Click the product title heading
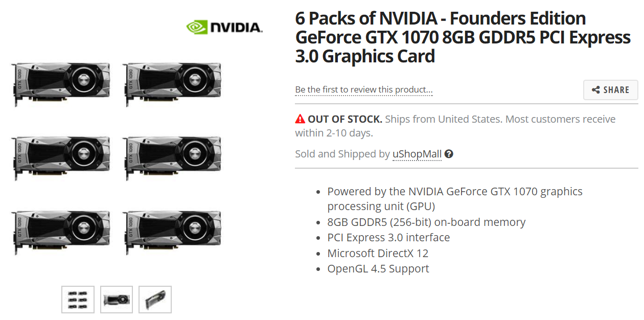The image size is (644, 320). [463, 37]
